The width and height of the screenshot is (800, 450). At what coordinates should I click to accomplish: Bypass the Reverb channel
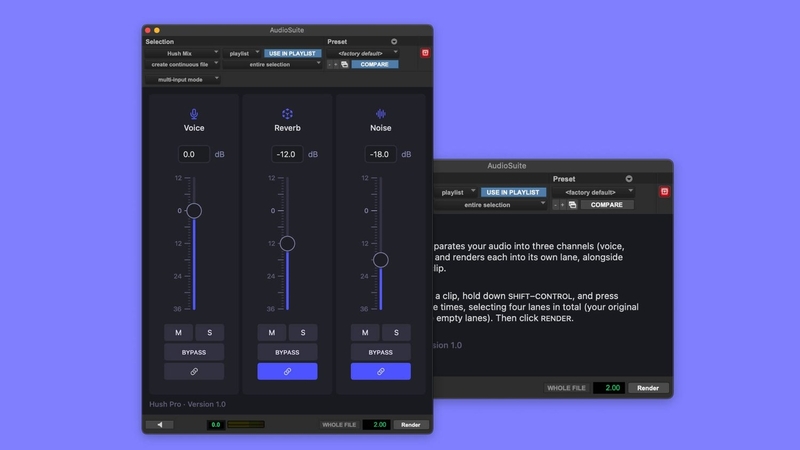(x=287, y=352)
